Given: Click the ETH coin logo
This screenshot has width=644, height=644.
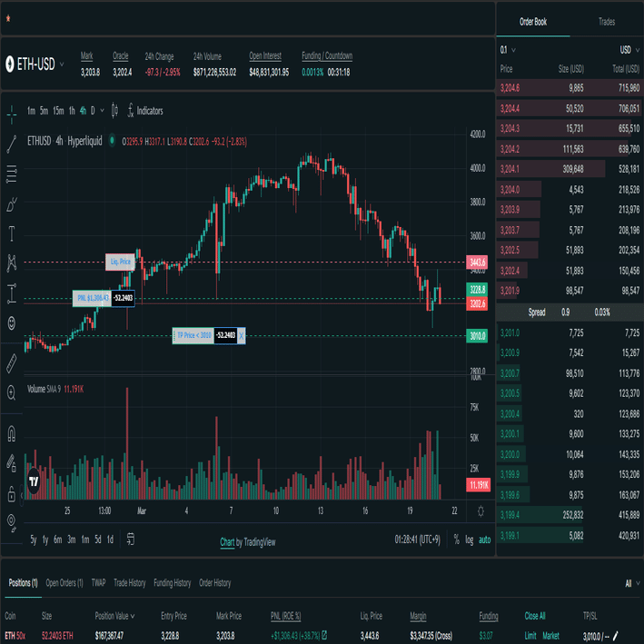Looking at the screenshot, I should [x=9, y=64].
